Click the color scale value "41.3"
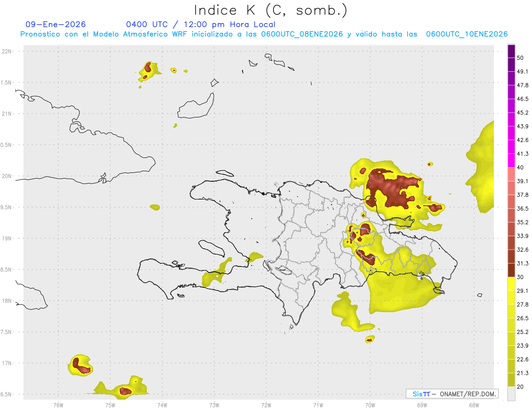 tap(523, 154)
